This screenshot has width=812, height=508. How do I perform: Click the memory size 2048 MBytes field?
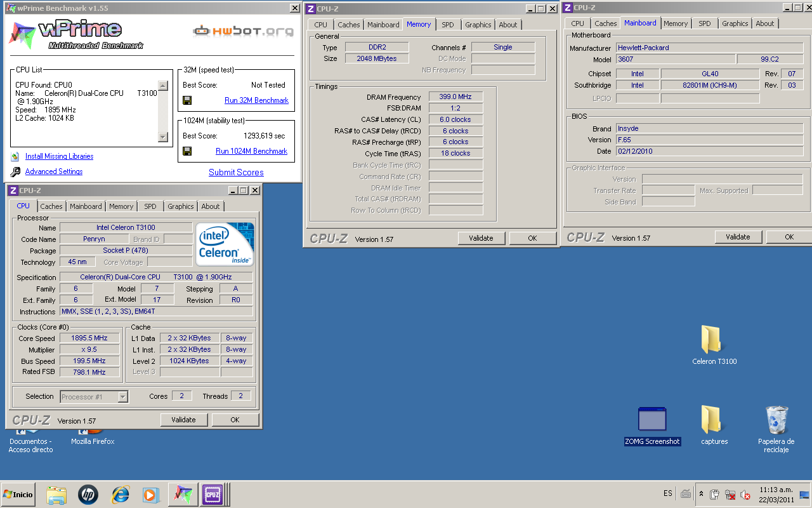[377, 58]
